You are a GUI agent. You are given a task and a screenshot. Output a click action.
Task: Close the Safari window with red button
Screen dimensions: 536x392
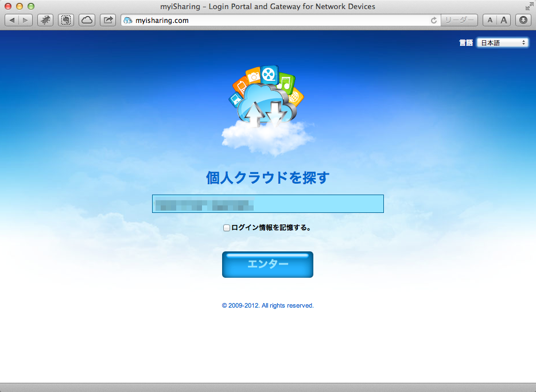point(8,6)
